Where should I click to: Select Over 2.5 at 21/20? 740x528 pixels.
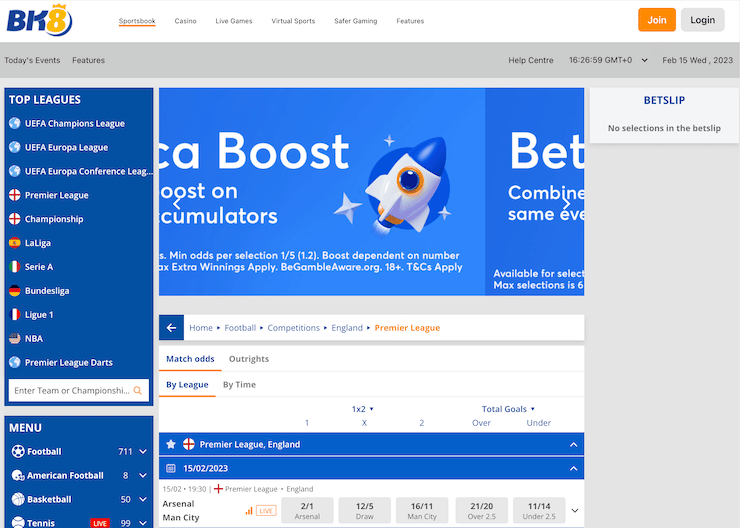point(481,511)
